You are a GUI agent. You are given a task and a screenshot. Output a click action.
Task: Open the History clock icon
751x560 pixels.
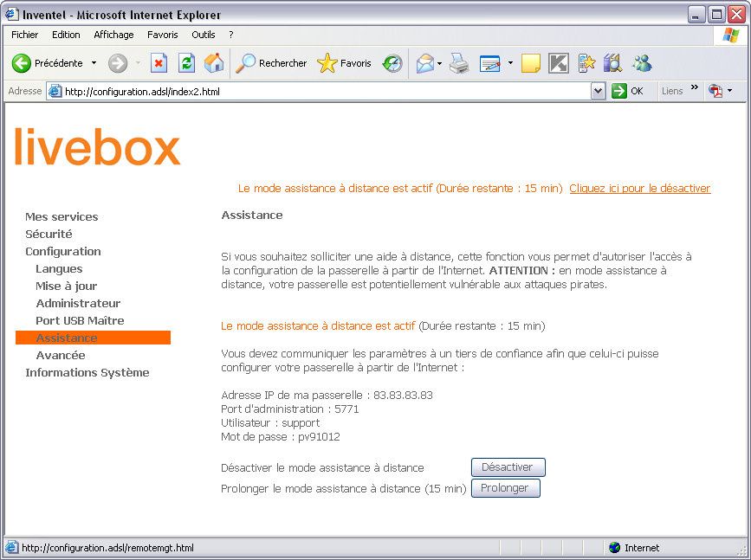pyautogui.click(x=392, y=63)
